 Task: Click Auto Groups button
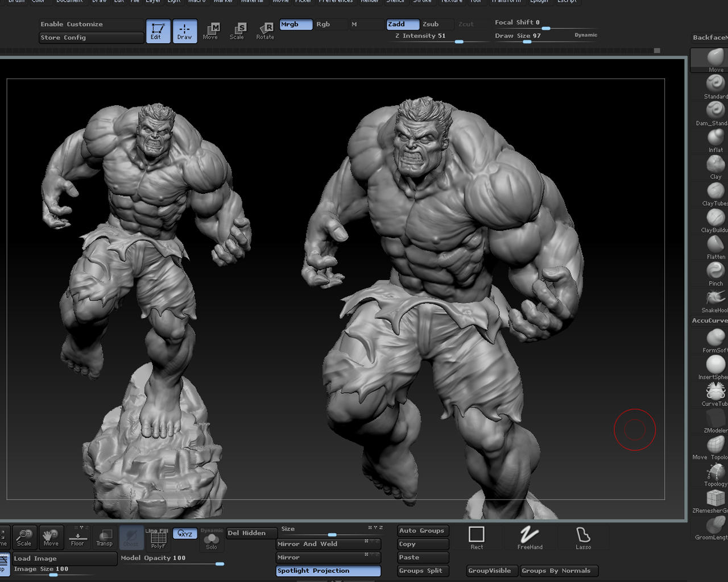coord(423,531)
